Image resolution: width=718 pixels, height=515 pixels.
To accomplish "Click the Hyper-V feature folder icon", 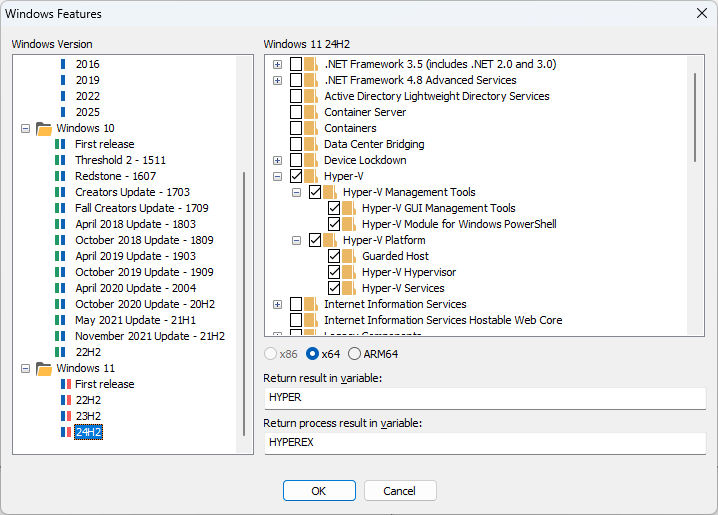I will tap(311, 176).
